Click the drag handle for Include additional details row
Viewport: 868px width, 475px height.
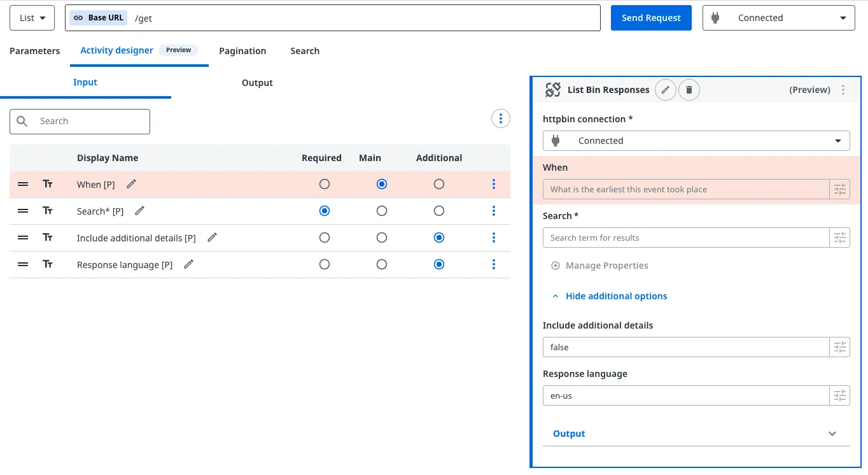click(23, 237)
